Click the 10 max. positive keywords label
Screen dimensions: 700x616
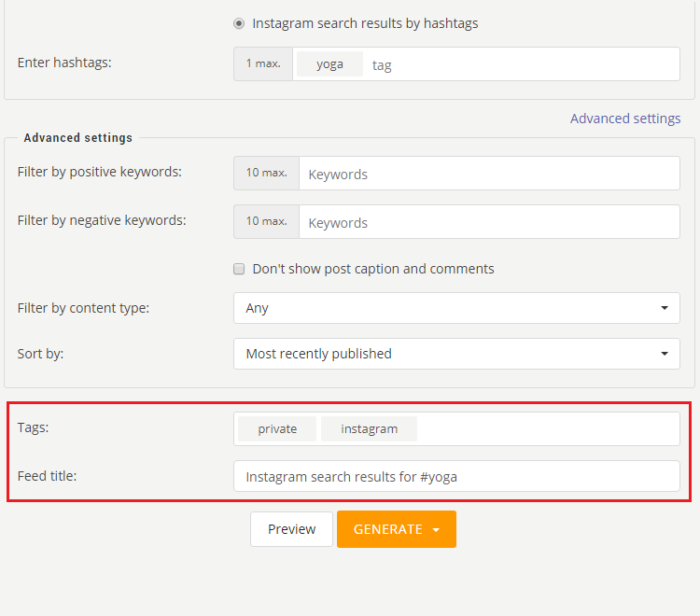[x=267, y=174]
